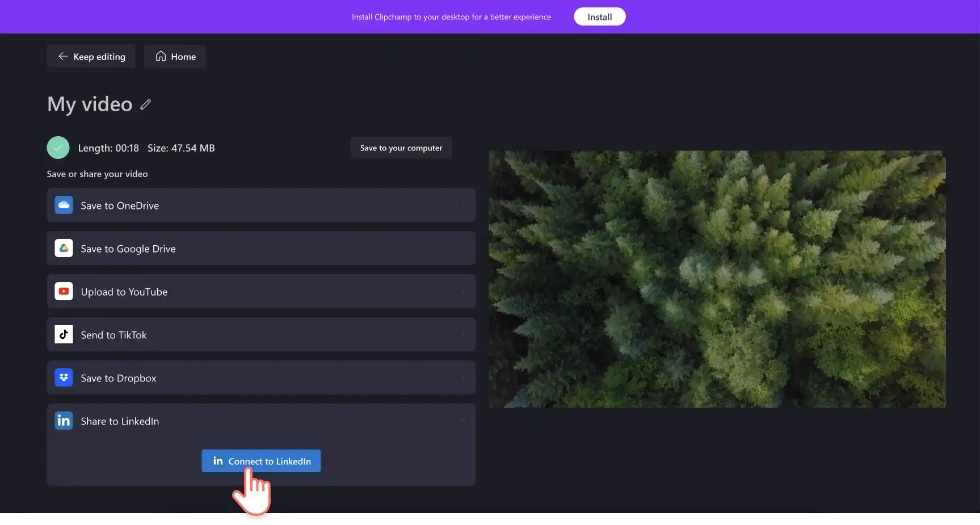The height and width of the screenshot is (525, 980).
Task: Click Save to your computer
Action: tap(401, 148)
